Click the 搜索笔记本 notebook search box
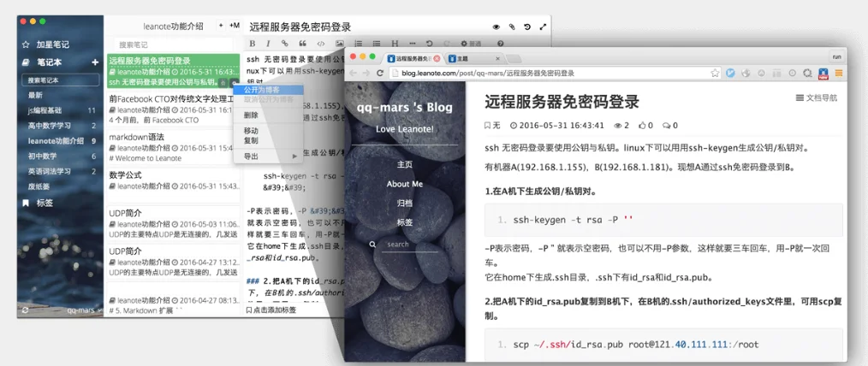Screen dimensions: 868x366 pyautogui.click(x=60, y=80)
